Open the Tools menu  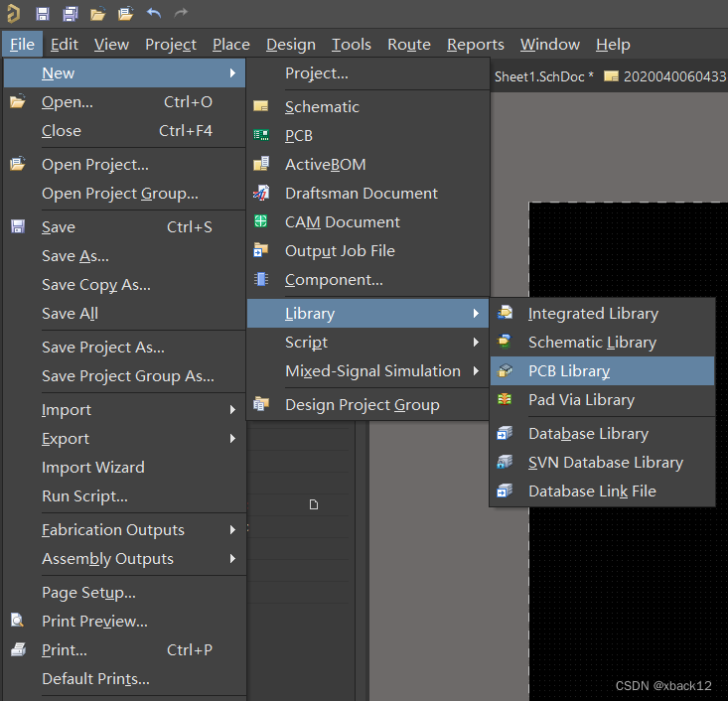pos(352,45)
